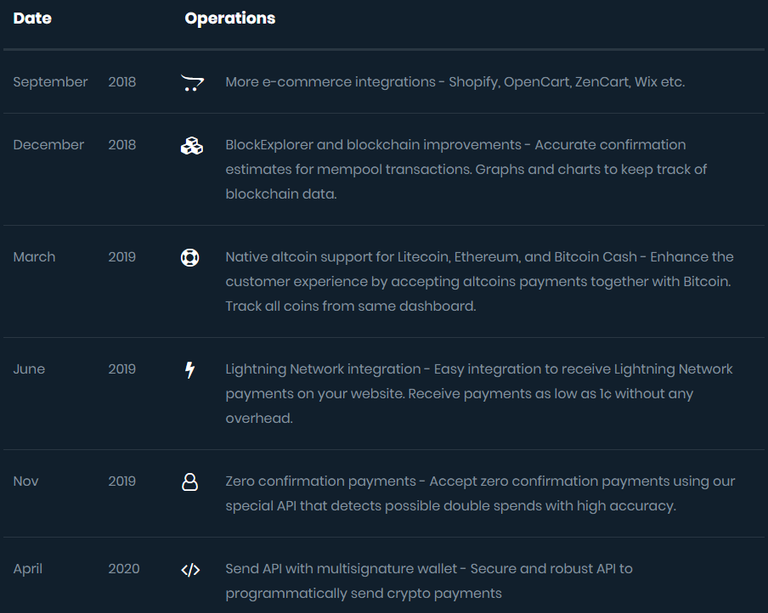The height and width of the screenshot is (613, 768).
Task: Click the April month label
Action: pyautogui.click(x=28, y=569)
